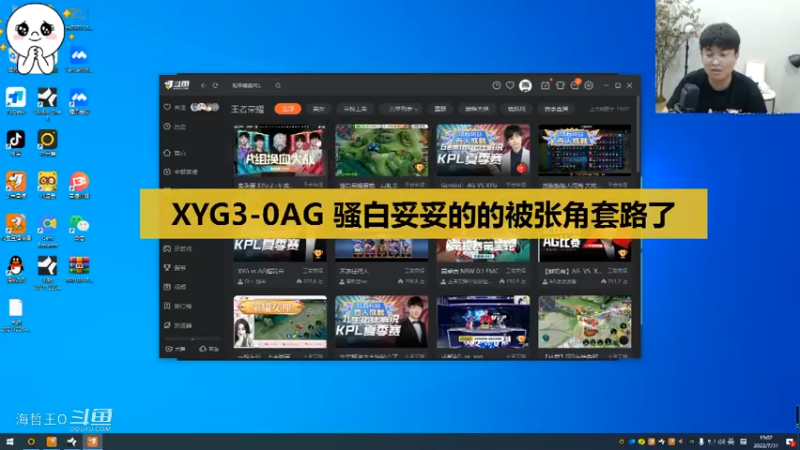Open the ToDesk desktop shortcut
Image resolution: width=800 pixels, height=450 pixels.
(x=16, y=100)
